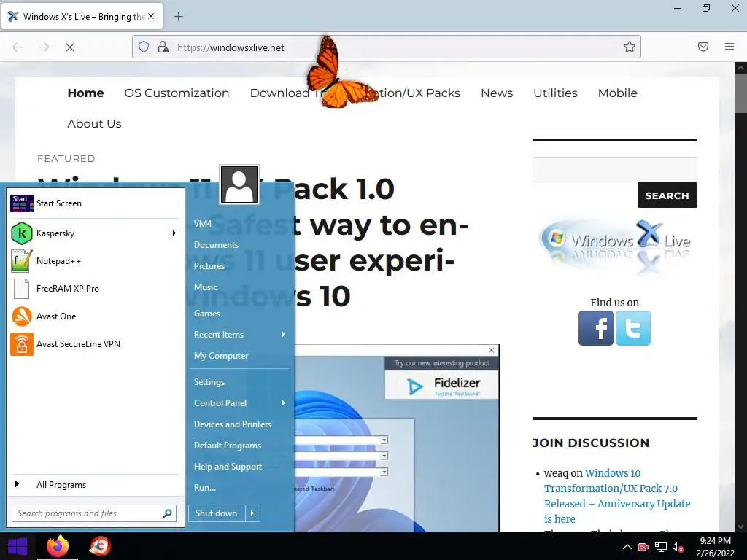Open the News menu item
This screenshot has width=747, height=560.
click(497, 93)
